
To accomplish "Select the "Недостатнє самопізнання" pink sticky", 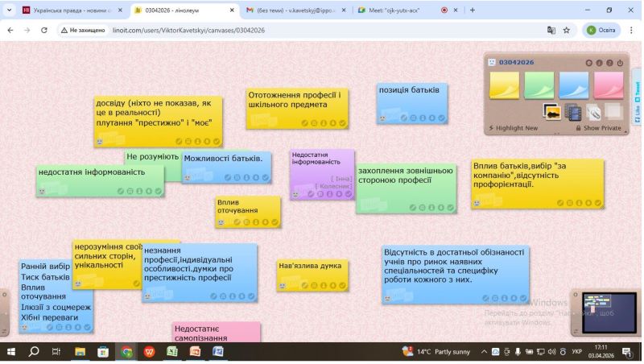I will tap(217, 333).
